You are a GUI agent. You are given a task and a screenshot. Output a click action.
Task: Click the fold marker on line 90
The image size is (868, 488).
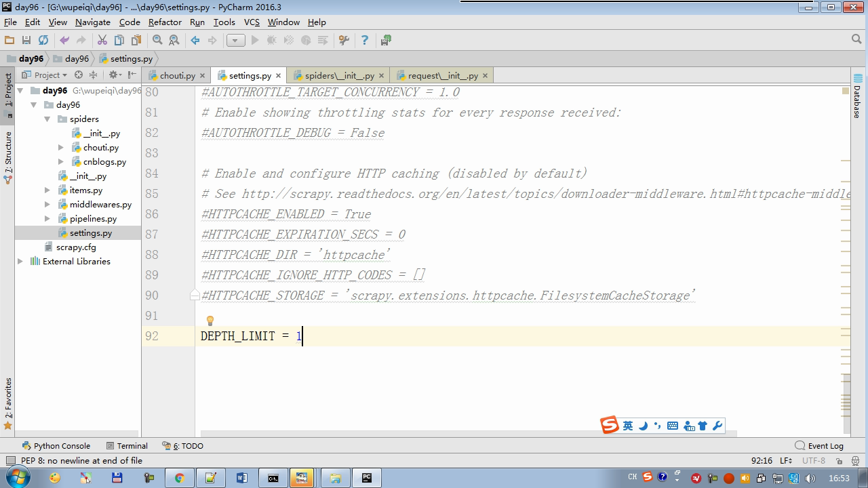[195, 295]
